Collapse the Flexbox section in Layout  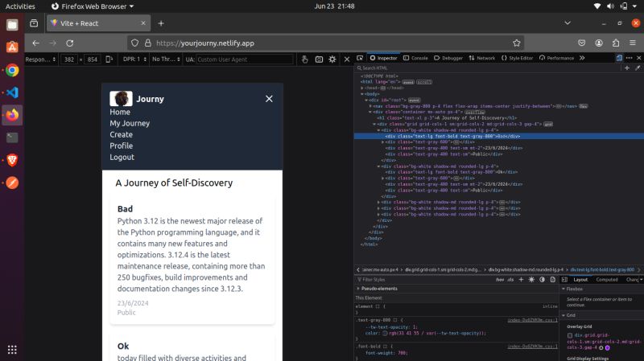[563, 289]
